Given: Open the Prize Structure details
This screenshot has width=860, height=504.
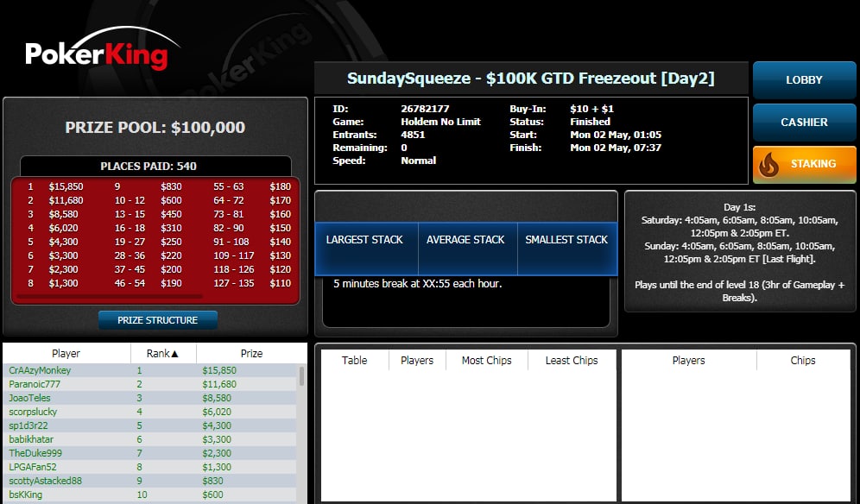Looking at the screenshot, I should 157,320.
